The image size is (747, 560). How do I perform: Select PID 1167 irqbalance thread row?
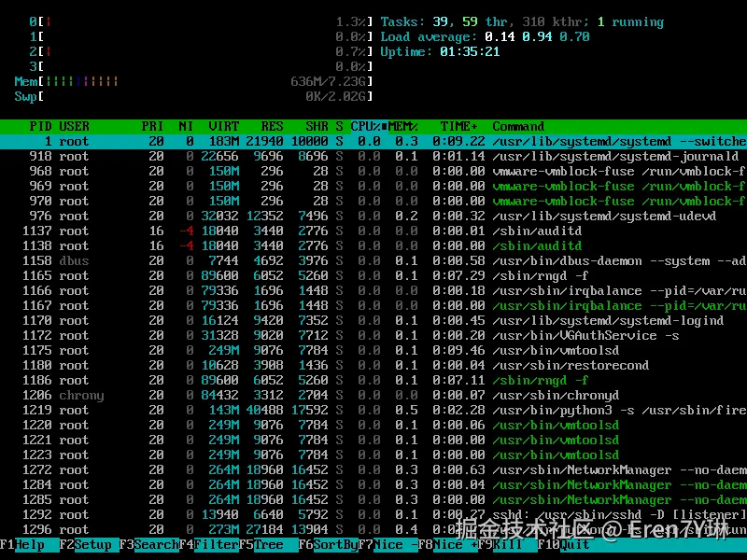373,305
